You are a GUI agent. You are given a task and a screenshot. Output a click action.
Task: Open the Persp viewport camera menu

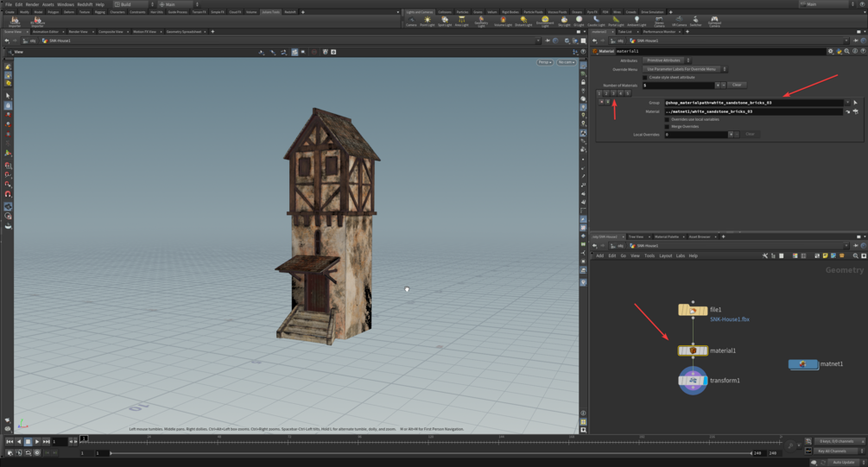click(544, 62)
